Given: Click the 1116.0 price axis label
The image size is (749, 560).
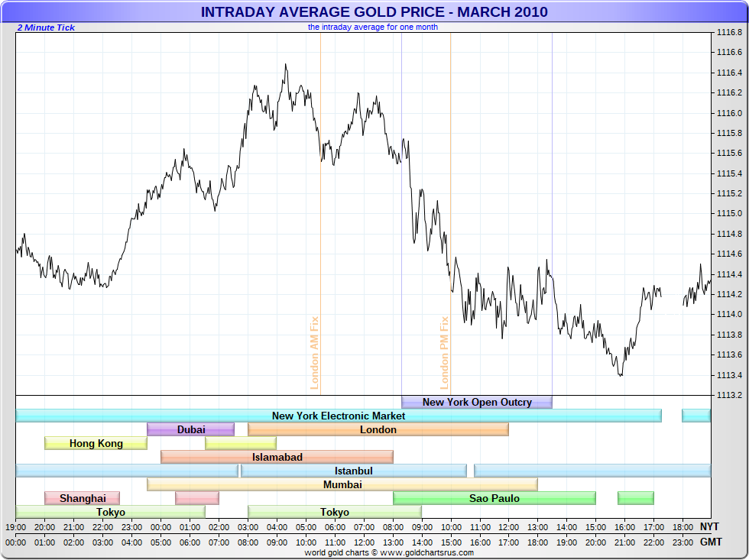Looking at the screenshot, I should 729,113.
